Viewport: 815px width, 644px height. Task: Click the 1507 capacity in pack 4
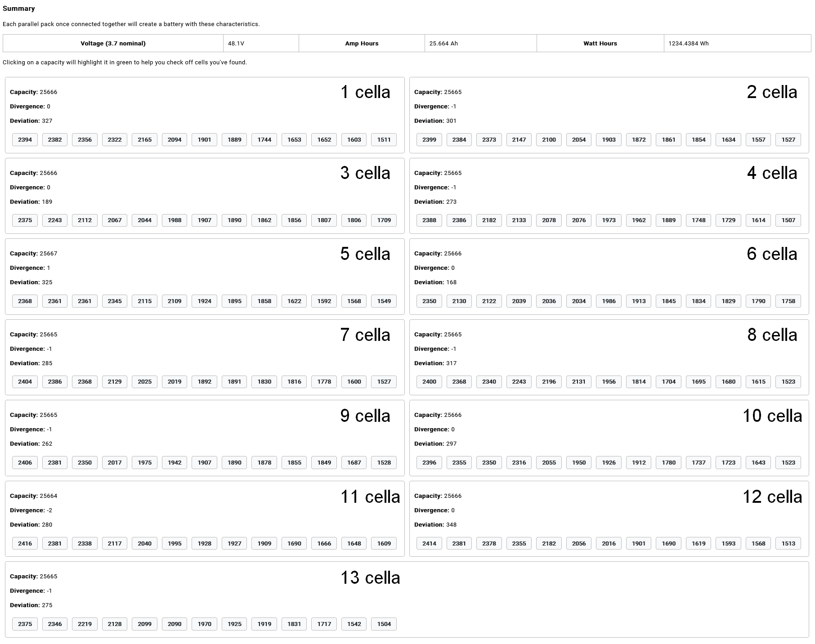[788, 220]
